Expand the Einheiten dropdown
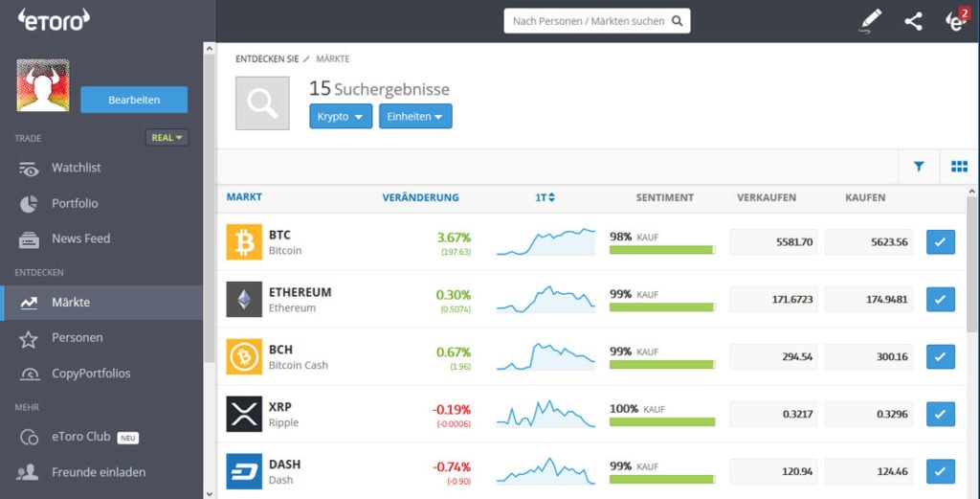Screen dimensions: 980x499 click(415, 117)
